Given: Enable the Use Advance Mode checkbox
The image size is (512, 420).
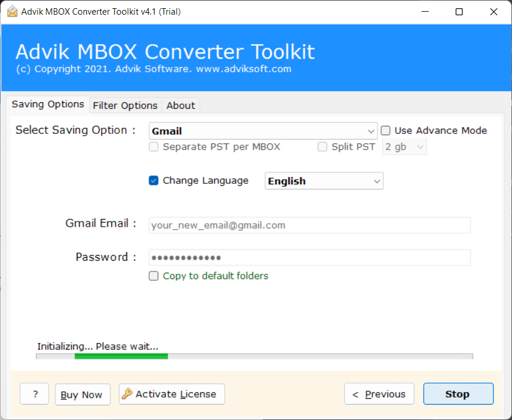Looking at the screenshot, I should coord(385,130).
